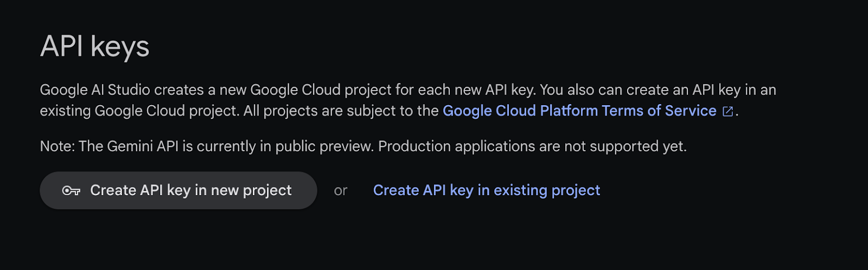Image resolution: width=868 pixels, height=270 pixels.
Task: Open Google Cloud Platform Terms of Service link
Action: [x=579, y=111]
